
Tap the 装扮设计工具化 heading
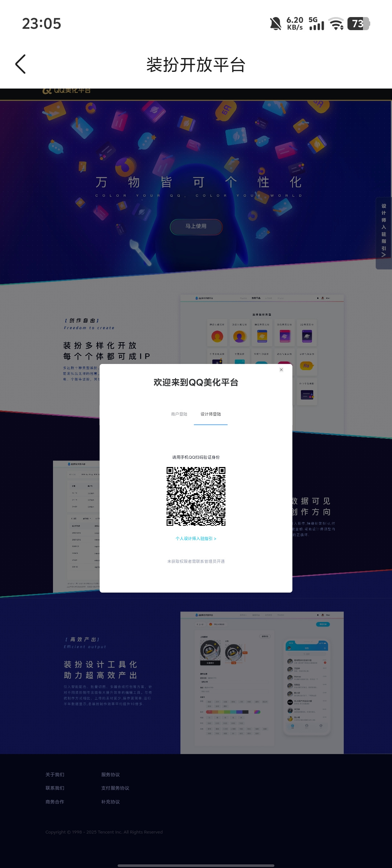point(100,664)
